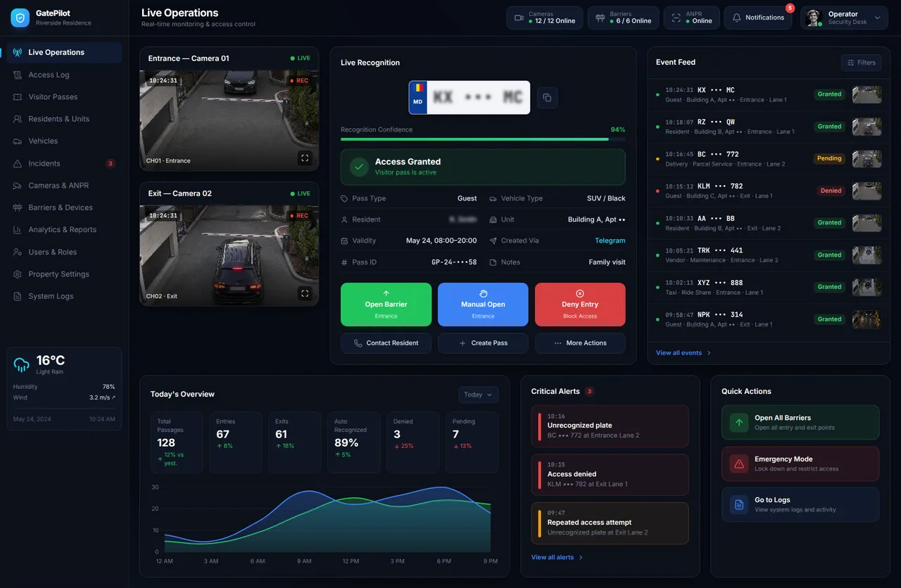Image resolution: width=901 pixels, height=588 pixels.
Task: Open the Repeated access attempt alert
Action: [610, 523]
